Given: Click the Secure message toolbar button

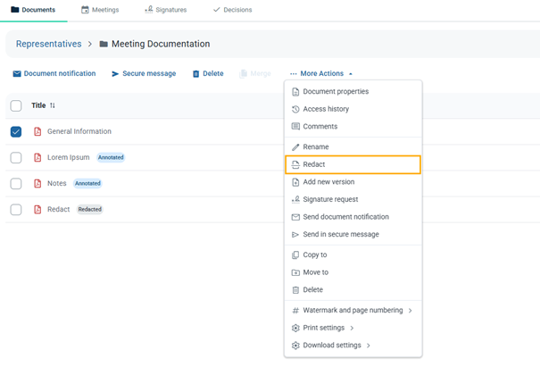Looking at the screenshot, I should tap(143, 74).
